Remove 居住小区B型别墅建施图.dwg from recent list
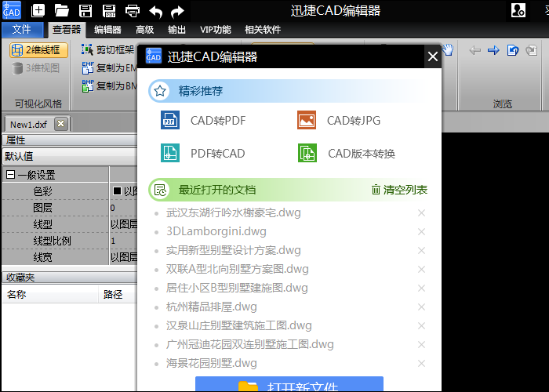Viewport: 549px width, 392px height. [x=422, y=289]
